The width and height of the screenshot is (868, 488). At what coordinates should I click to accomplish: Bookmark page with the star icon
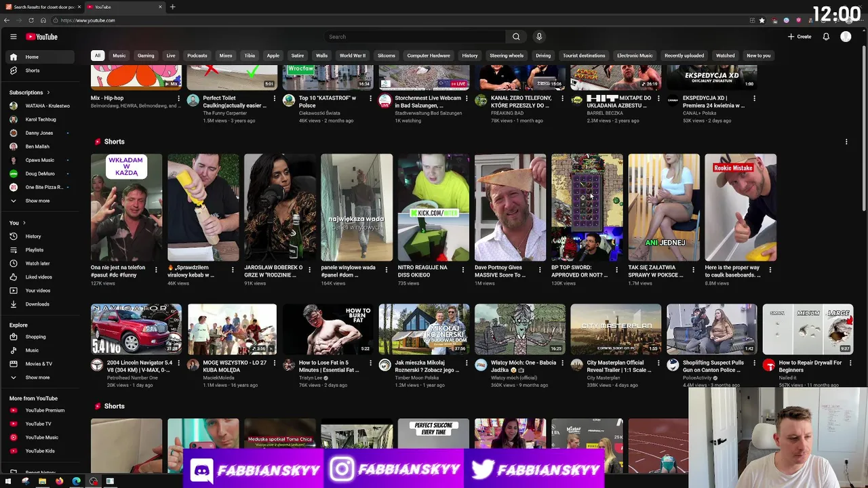pyautogui.click(x=762, y=20)
